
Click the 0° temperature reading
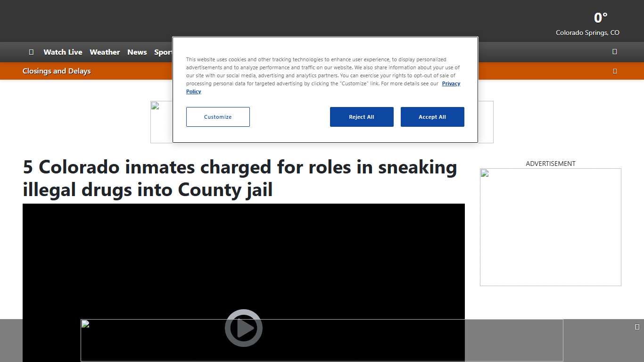[x=600, y=18]
